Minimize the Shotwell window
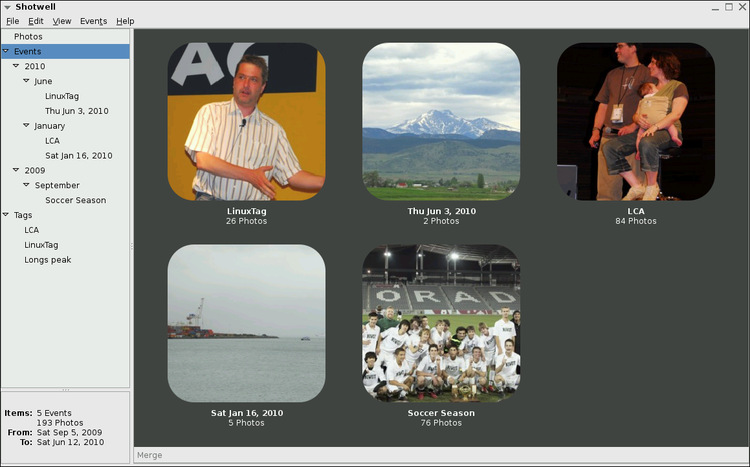The image size is (750, 467). point(715,8)
